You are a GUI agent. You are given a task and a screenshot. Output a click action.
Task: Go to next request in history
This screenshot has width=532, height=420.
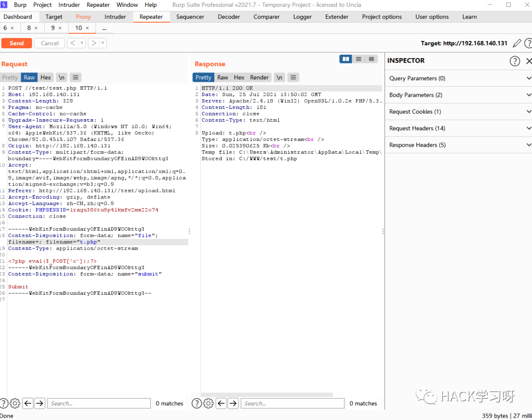pos(94,43)
